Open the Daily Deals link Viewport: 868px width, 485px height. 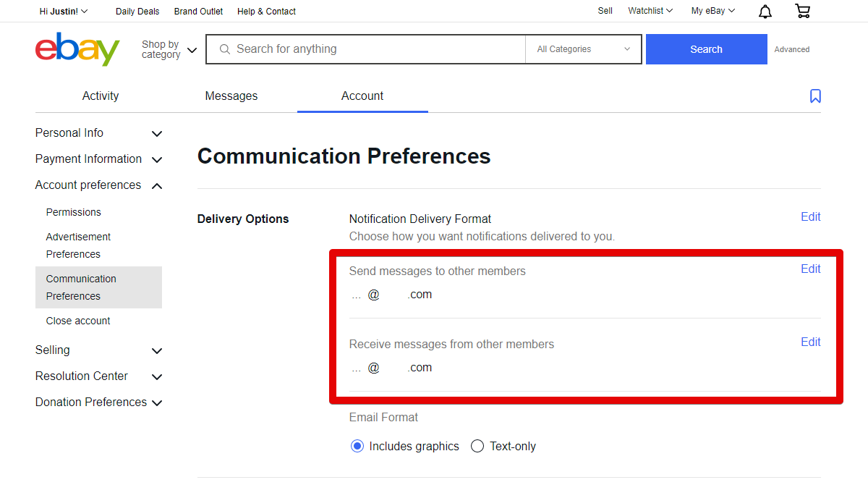pyautogui.click(x=137, y=11)
